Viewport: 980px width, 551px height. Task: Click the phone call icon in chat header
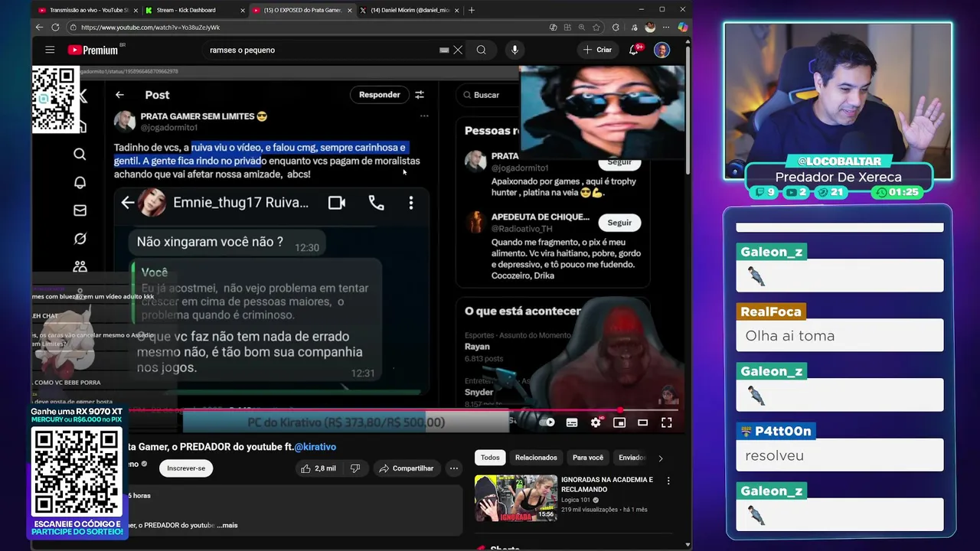(376, 203)
